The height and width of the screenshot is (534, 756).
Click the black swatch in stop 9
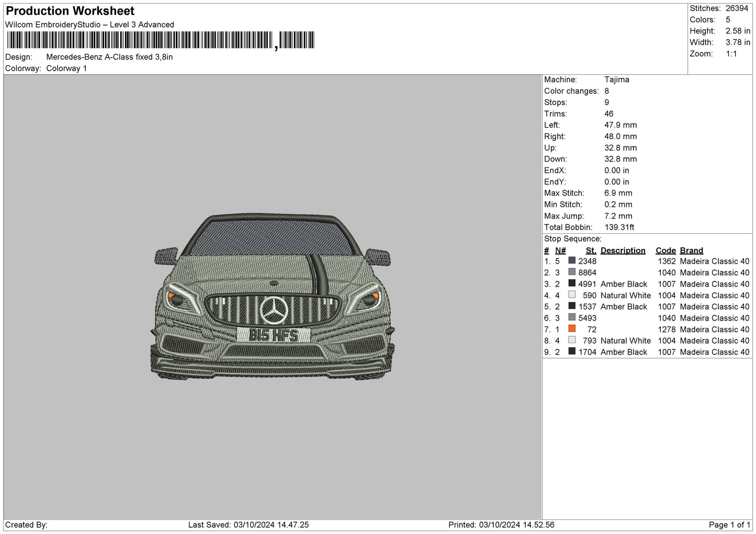572,351
